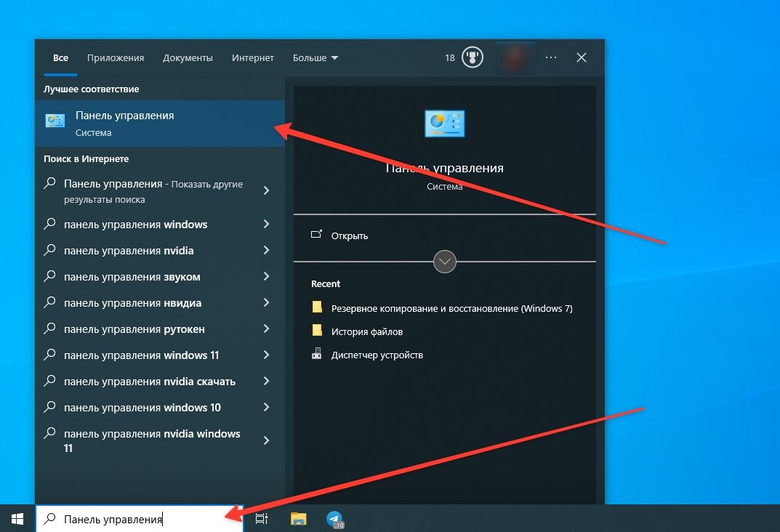780x532 pixels.
Task: Click the folder icon next to История файлов
Action: [317, 330]
